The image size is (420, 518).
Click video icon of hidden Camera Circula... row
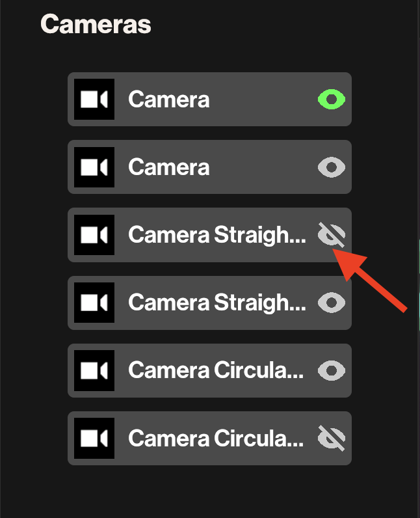94,438
